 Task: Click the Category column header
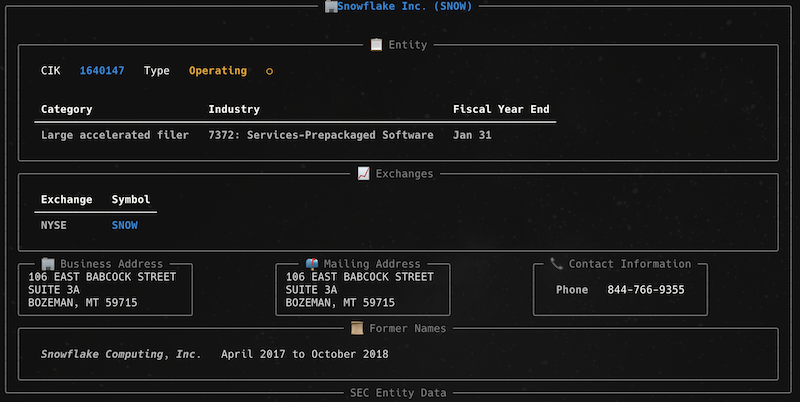click(66, 109)
